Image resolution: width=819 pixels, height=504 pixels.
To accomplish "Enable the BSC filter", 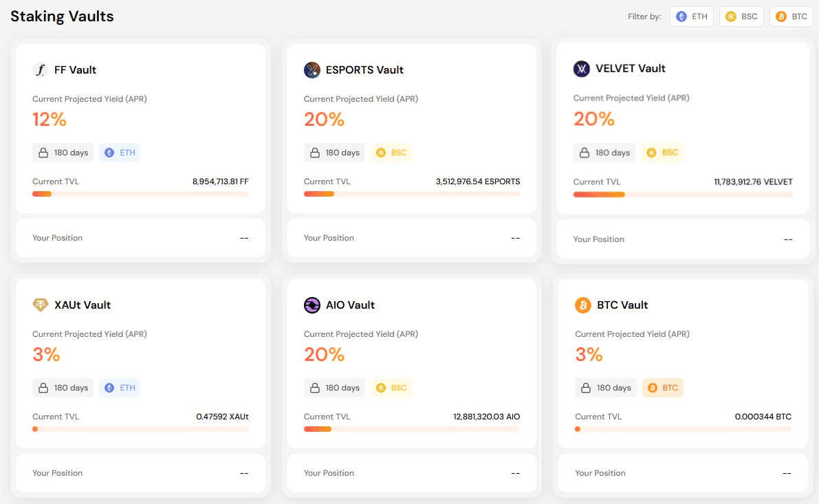I will tap(741, 16).
